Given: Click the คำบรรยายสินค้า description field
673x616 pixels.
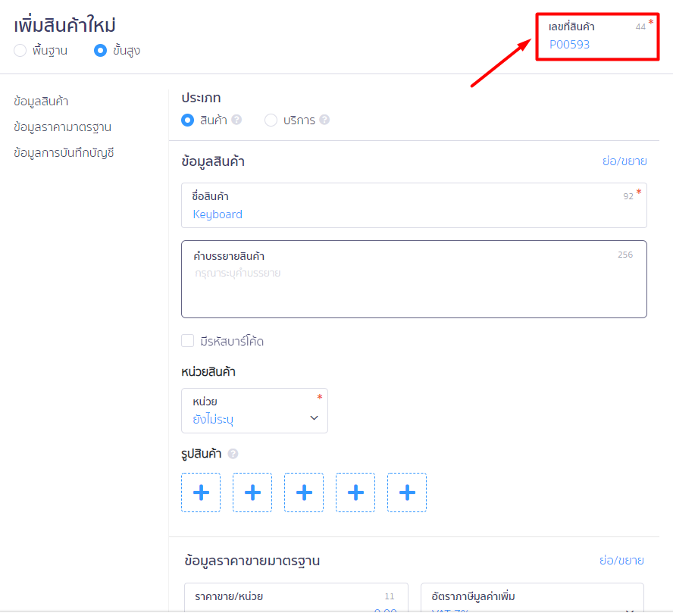Looking at the screenshot, I should tap(414, 279).
